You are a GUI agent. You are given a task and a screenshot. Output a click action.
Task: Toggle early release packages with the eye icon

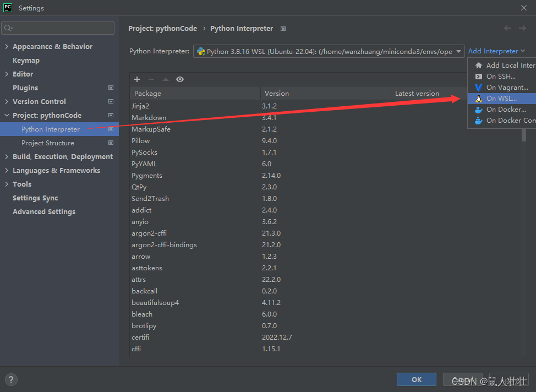(180, 79)
